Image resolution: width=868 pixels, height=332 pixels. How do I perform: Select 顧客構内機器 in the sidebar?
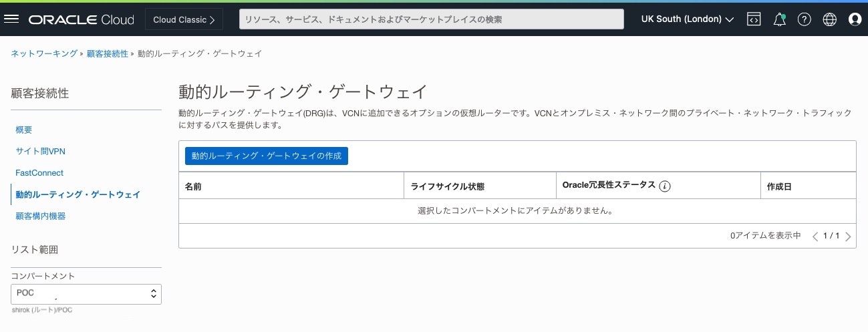(40, 216)
